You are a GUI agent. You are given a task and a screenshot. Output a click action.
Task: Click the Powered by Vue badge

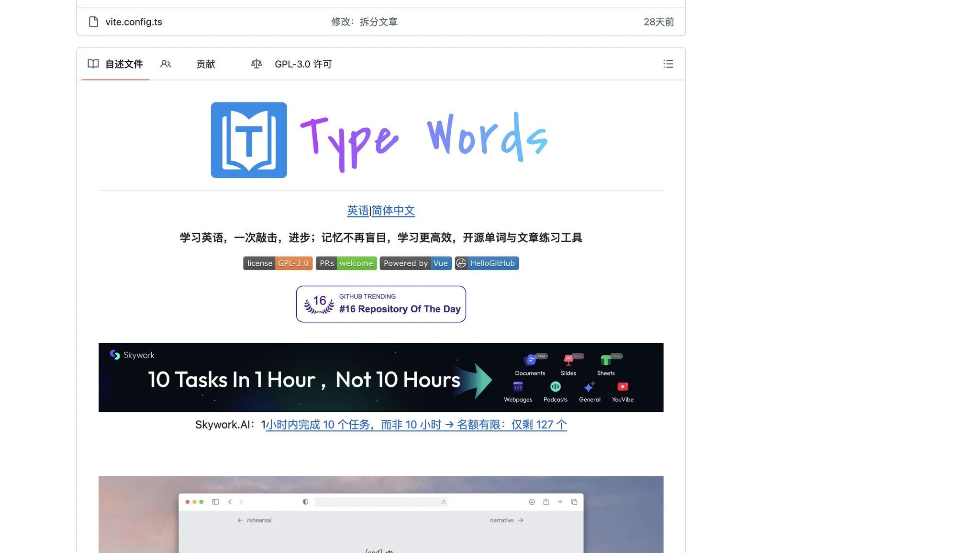[415, 263]
